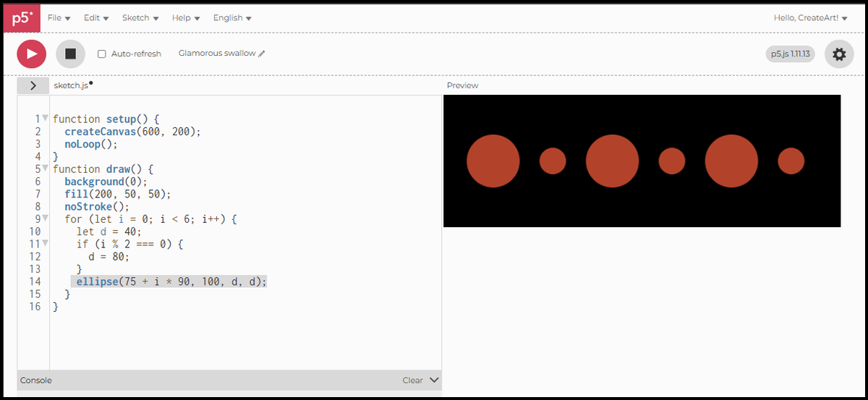The width and height of the screenshot is (868, 400).
Task: Select the sketch.js file tab
Action: (x=72, y=85)
